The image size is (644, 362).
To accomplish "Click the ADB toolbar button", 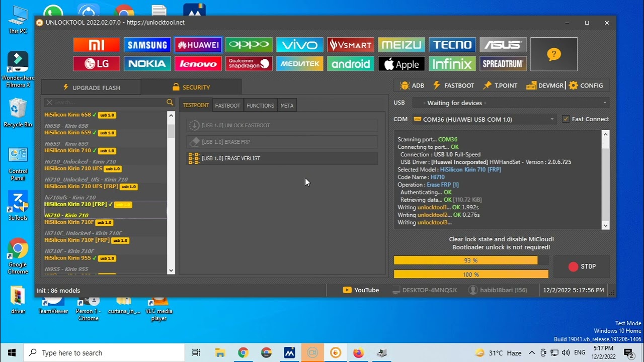I will (412, 85).
